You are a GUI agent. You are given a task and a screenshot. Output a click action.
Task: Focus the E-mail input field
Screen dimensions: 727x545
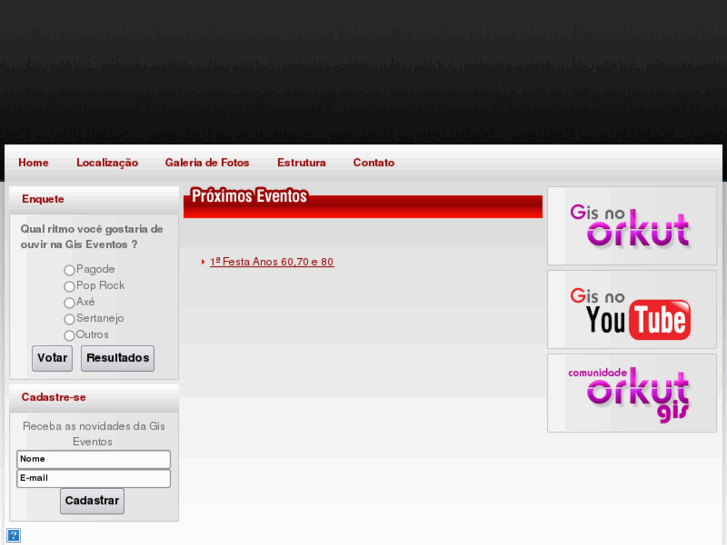point(94,479)
